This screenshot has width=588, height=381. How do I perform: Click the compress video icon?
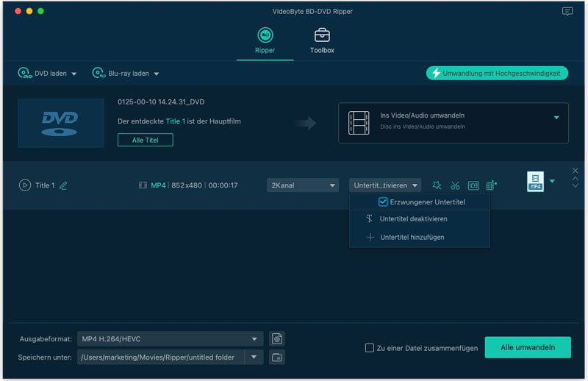(491, 185)
